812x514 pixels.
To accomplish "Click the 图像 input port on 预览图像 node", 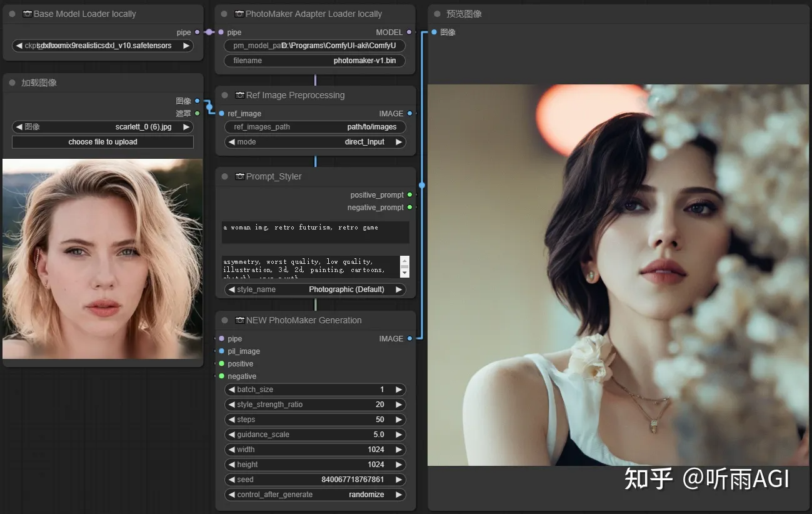I will (434, 32).
